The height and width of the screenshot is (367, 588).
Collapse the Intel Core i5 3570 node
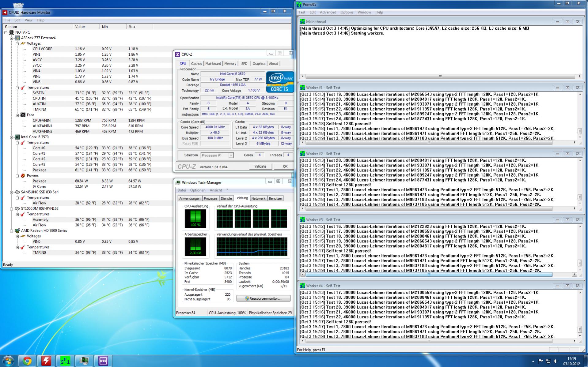[x=12, y=137]
